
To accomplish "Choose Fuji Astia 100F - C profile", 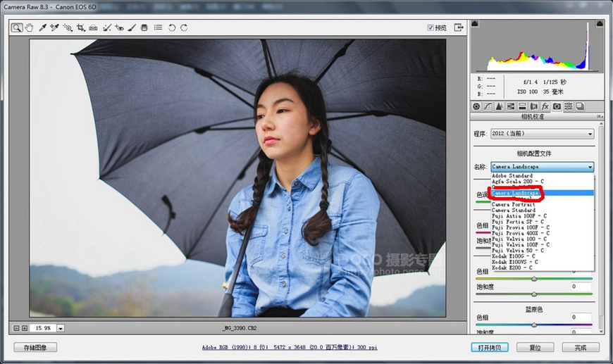I will [x=543, y=216].
